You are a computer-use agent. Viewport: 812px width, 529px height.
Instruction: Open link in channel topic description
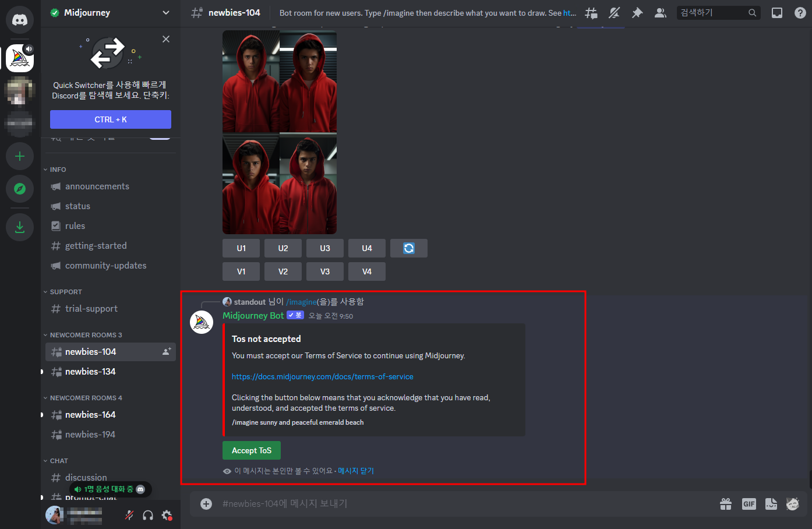coord(570,13)
